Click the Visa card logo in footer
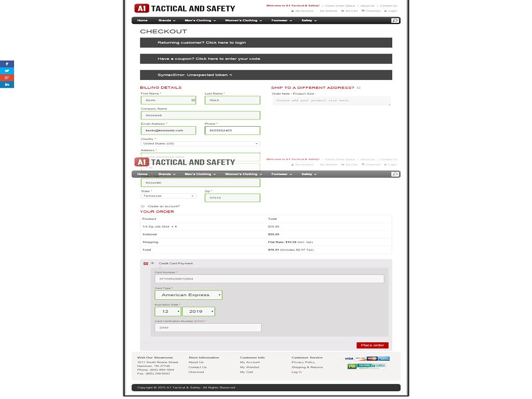Screen dimensions: 532x399 pos(349,358)
